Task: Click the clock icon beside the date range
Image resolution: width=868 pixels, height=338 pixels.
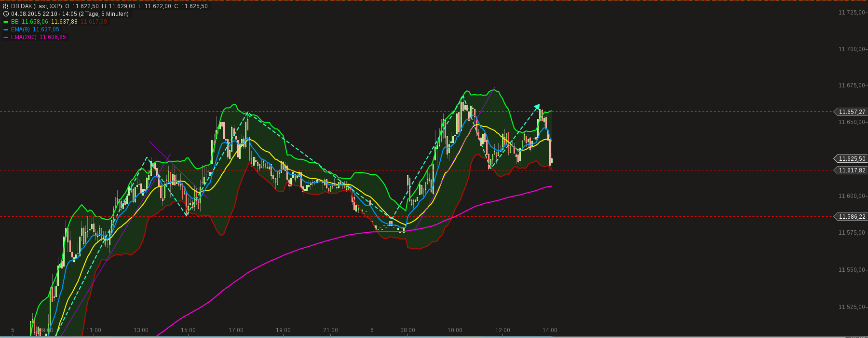Action: [6, 14]
